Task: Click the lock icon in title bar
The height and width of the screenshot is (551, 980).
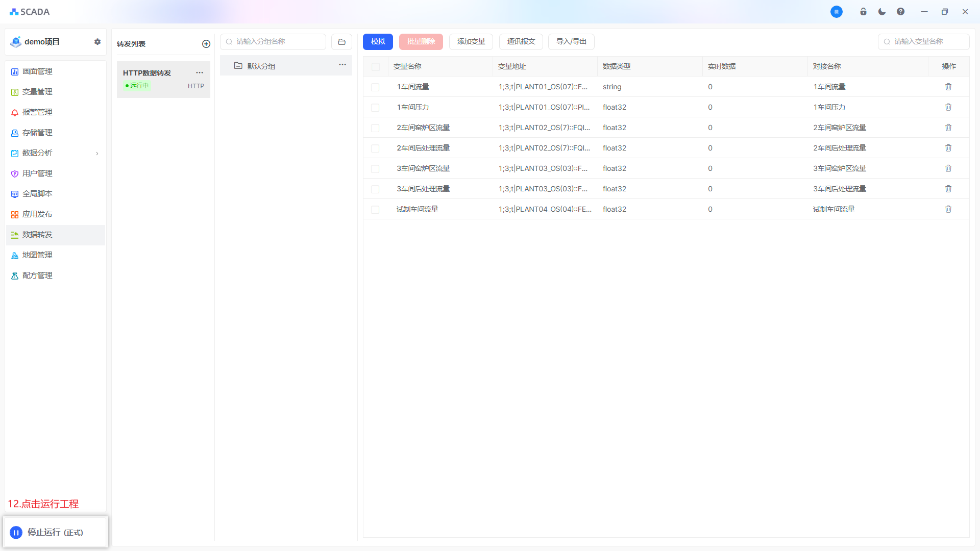Action: [x=863, y=12]
